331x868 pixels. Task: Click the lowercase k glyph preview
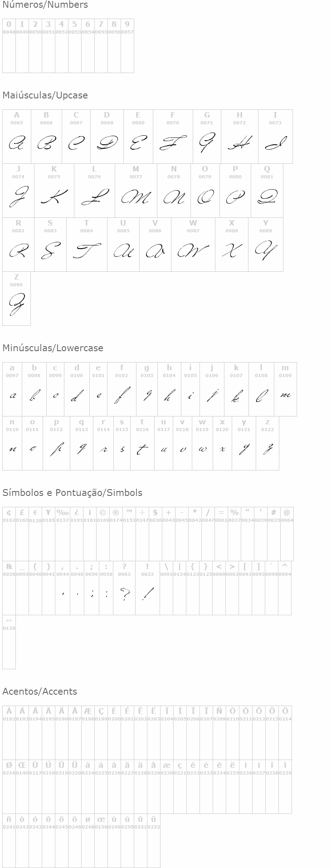236,397
